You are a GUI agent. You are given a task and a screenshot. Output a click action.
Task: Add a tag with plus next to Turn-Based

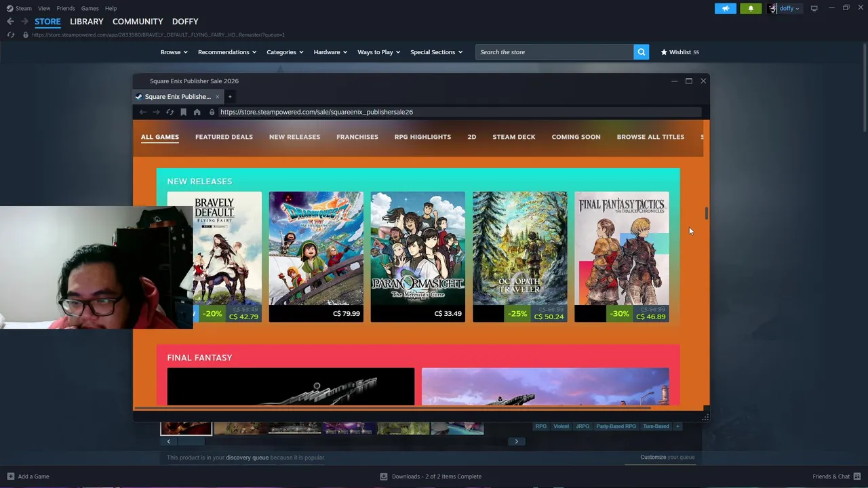pyautogui.click(x=677, y=426)
